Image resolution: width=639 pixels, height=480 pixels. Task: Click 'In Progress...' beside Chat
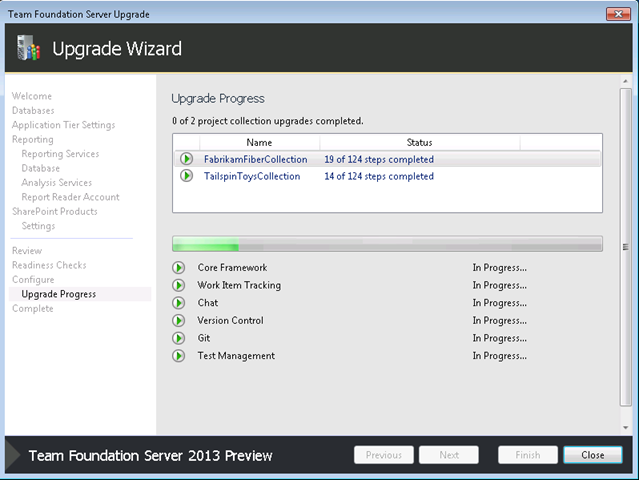click(500, 303)
